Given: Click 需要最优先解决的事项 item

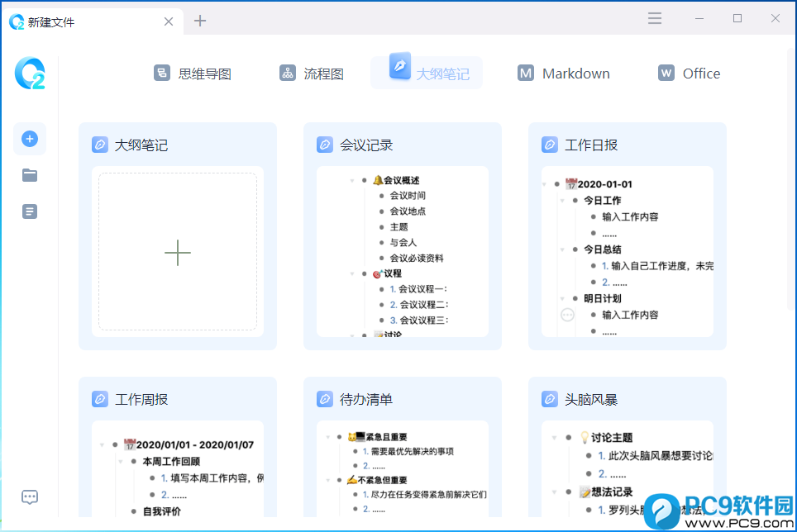Looking at the screenshot, I should coord(413,451).
